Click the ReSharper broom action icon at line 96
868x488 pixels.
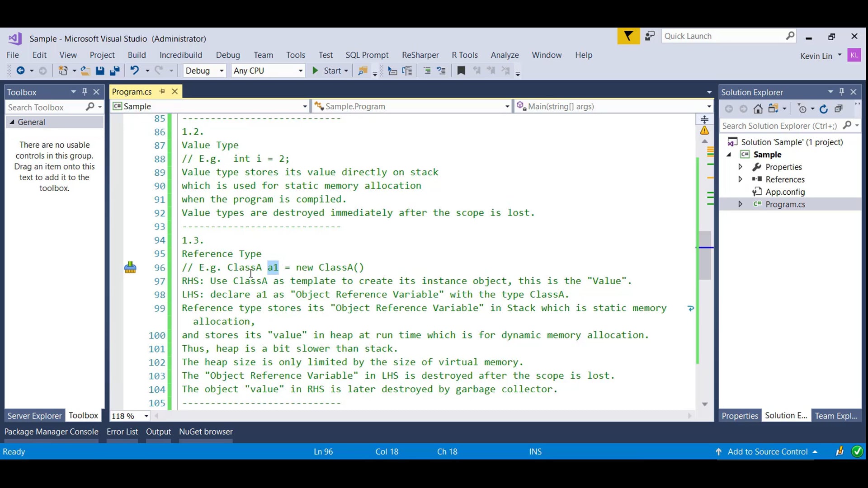point(130,267)
